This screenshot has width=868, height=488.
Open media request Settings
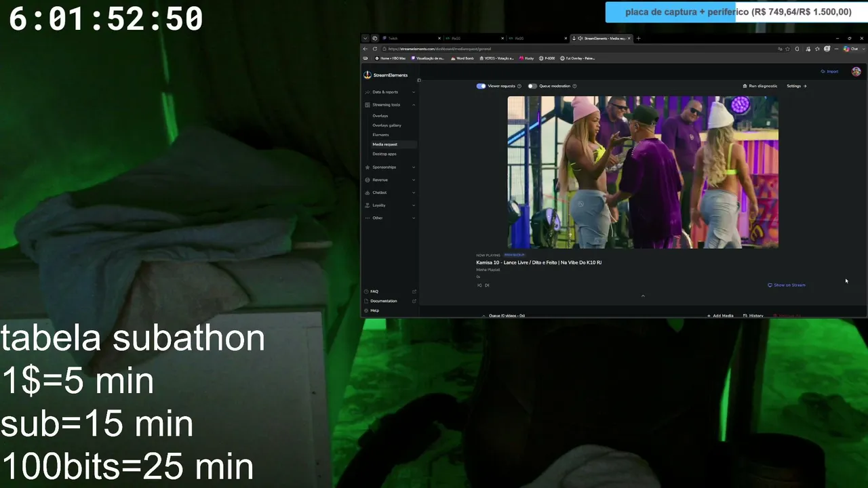797,86
